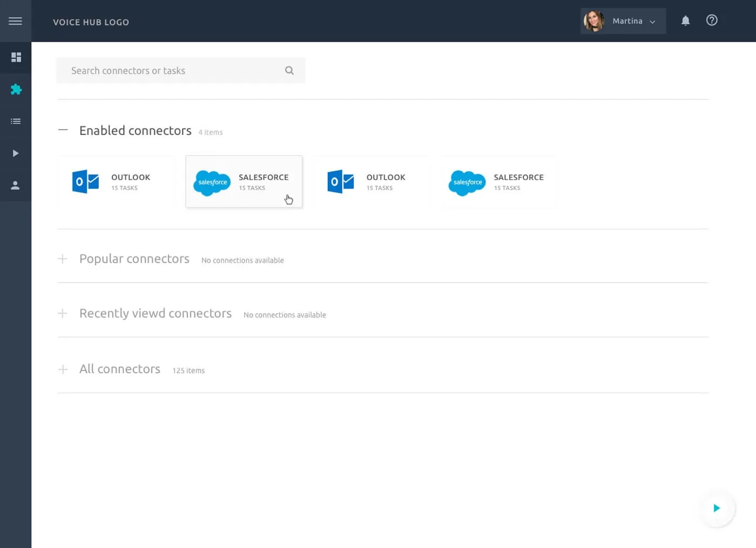Click the play icon in the sidebar
Image resolution: width=756 pixels, height=548 pixels.
tap(16, 153)
